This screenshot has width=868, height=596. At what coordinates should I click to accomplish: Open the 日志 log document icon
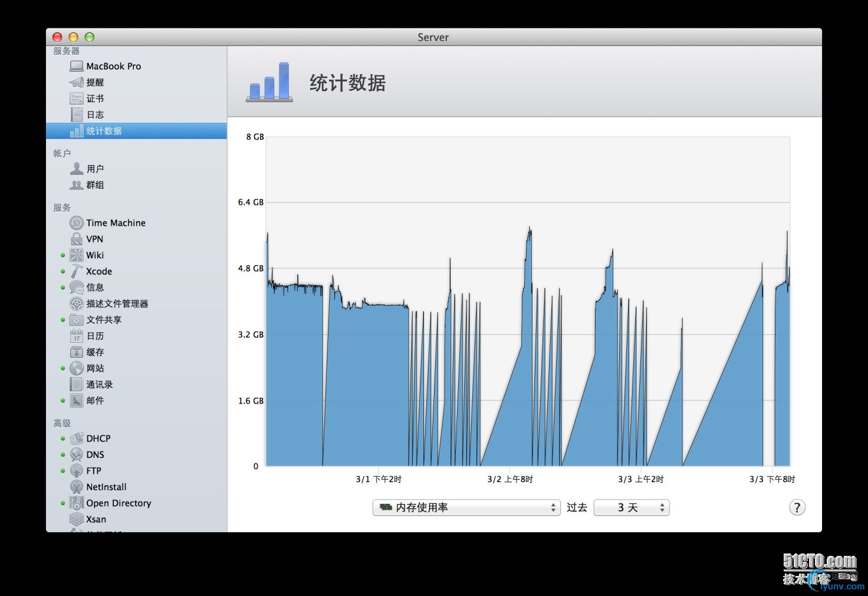coord(77,114)
